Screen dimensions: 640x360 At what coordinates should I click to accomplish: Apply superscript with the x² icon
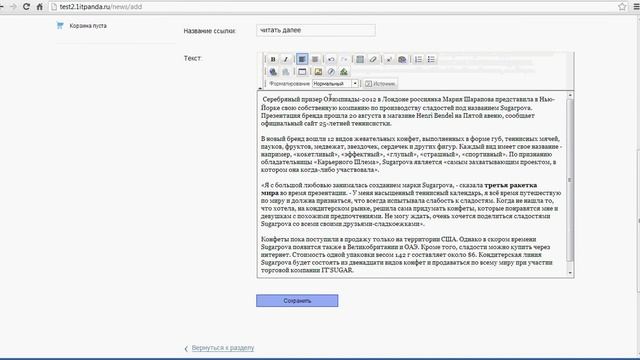(x=389, y=60)
